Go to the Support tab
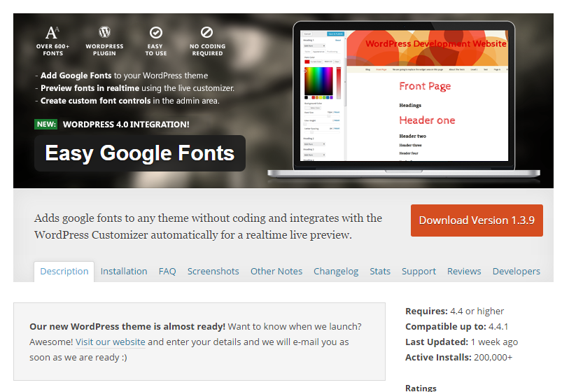Image resolution: width=562 pixels, height=392 pixels. pos(419,272)
